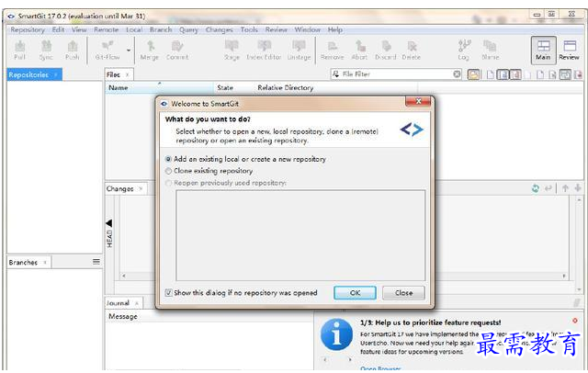Screen dimensions: 588x373
Task: Switch to the Review perspective
Action: [x=570, y=51]
